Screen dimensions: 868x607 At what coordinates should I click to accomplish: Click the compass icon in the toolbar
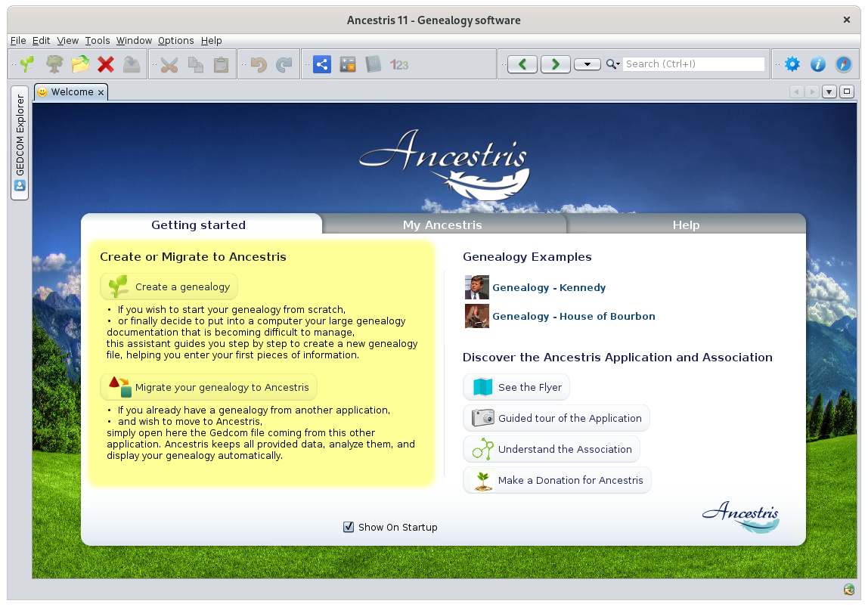pyautogui.click(x=844, y=64)
